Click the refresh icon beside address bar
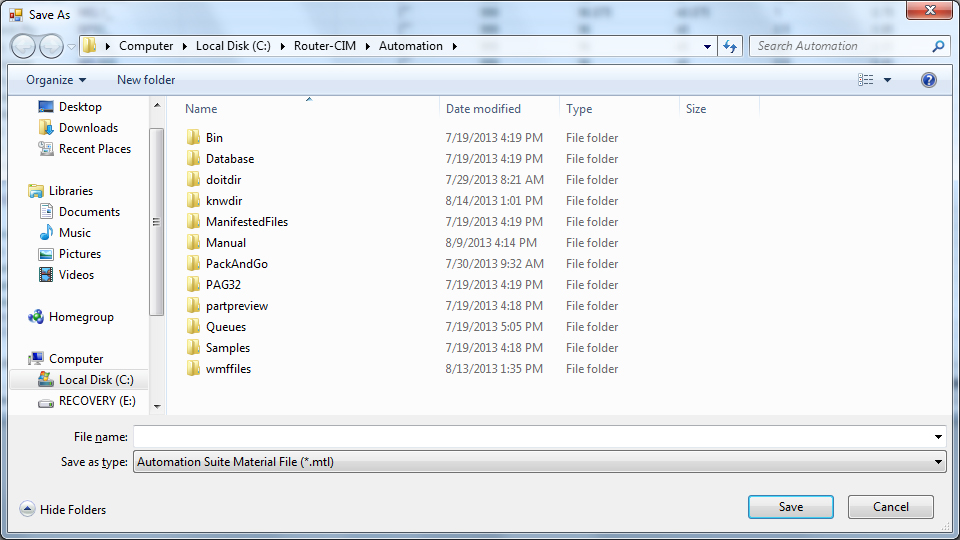 point(730,46)
